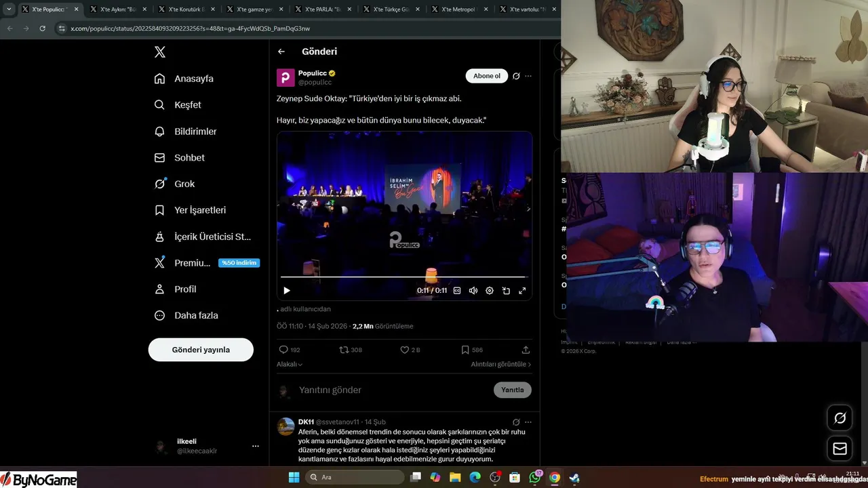The height and width of the screenshot is (488, 868).
Task: Open ilkeeli account options menu
Action: click(x=256, y=446)
